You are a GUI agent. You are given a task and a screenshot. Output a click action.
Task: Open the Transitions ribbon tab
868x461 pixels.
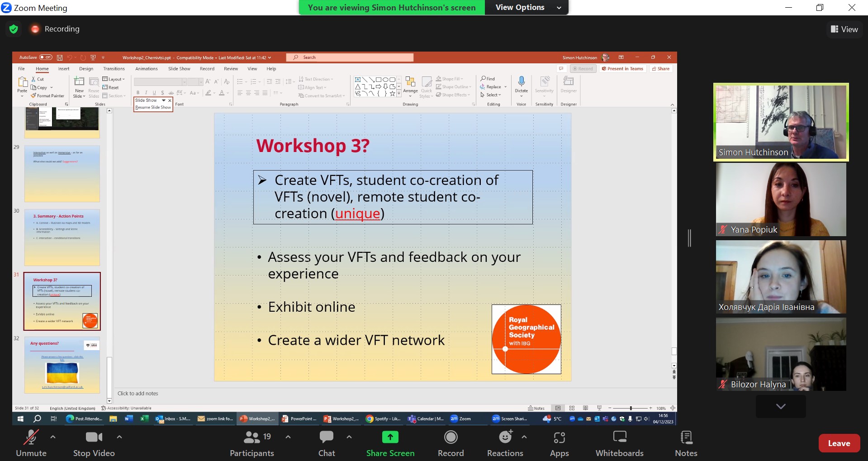(x=114, y=69)
